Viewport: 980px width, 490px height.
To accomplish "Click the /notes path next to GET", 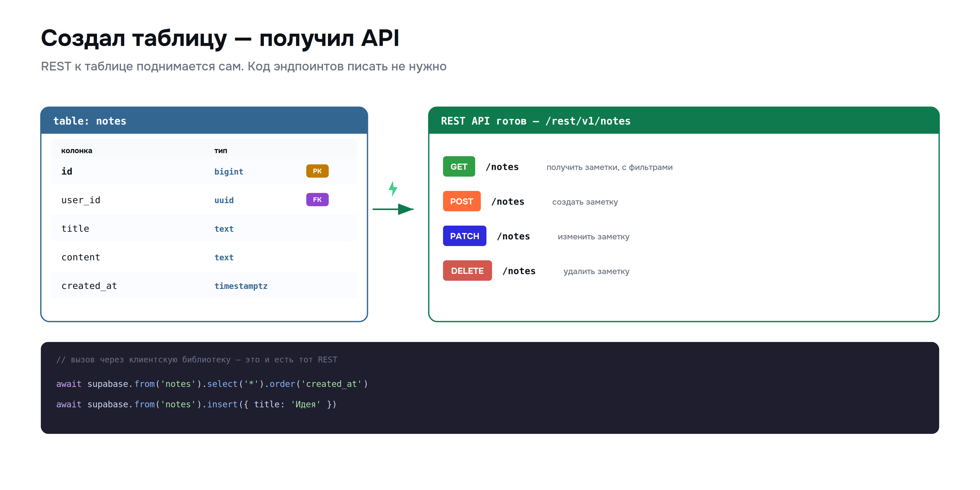I will 502,167.
